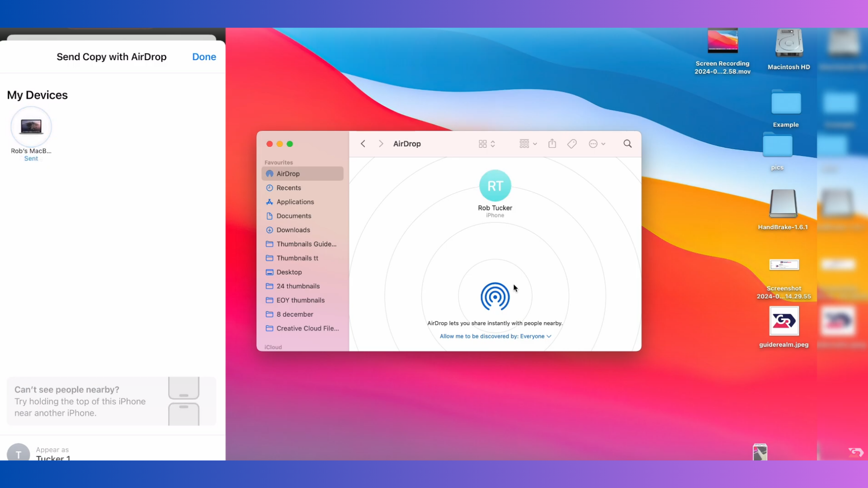Open Thumbnails tt folder in sidebar
Viewport: 868px width, 488px height.
coord(302,258)
